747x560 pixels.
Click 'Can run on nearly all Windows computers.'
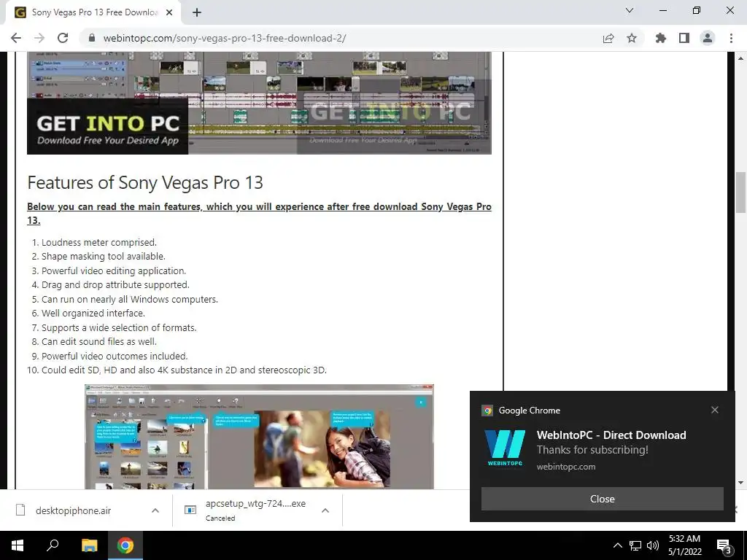click(130, 299)
